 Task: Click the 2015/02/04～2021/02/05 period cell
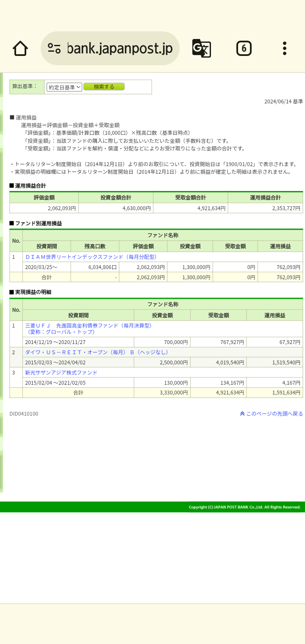78,383
